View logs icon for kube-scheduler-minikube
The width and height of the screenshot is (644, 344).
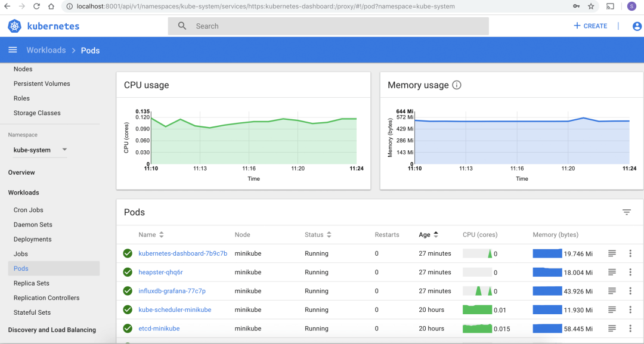pyautogui.click(x=612, y=309)
